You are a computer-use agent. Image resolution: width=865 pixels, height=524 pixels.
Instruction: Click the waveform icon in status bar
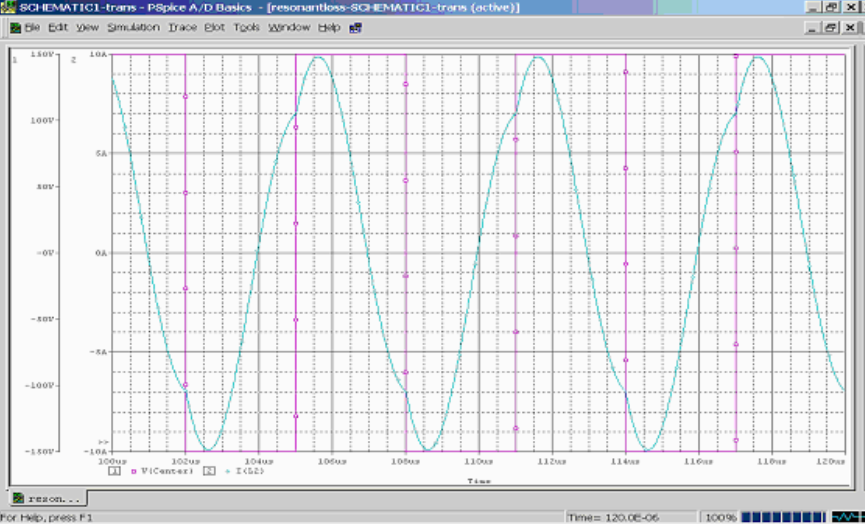point(847,517)
